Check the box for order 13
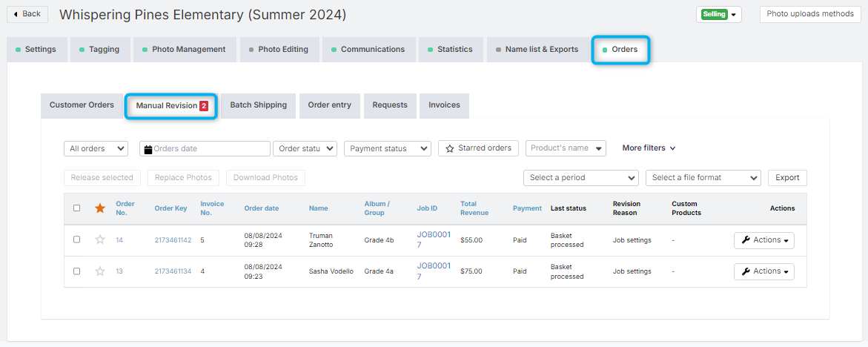 click(x=77, y=271)
